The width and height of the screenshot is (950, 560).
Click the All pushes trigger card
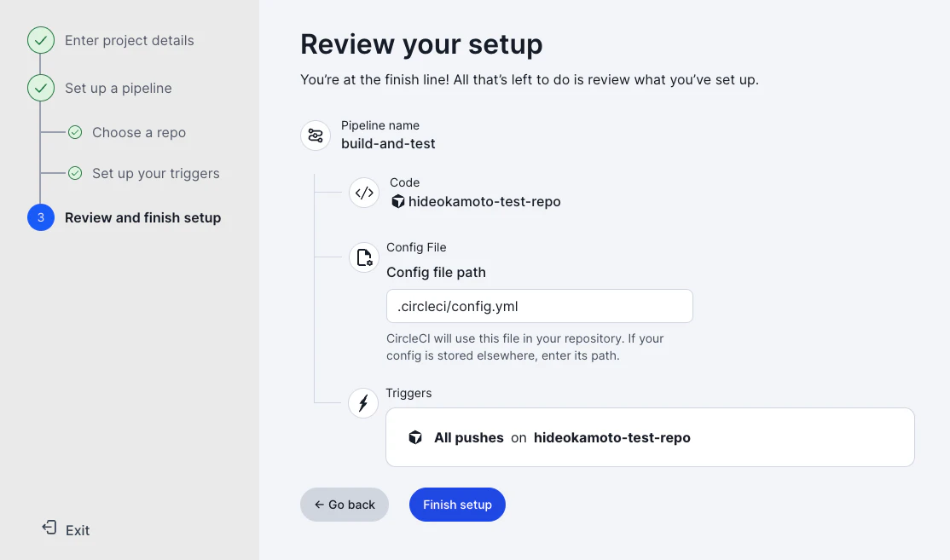650,438
